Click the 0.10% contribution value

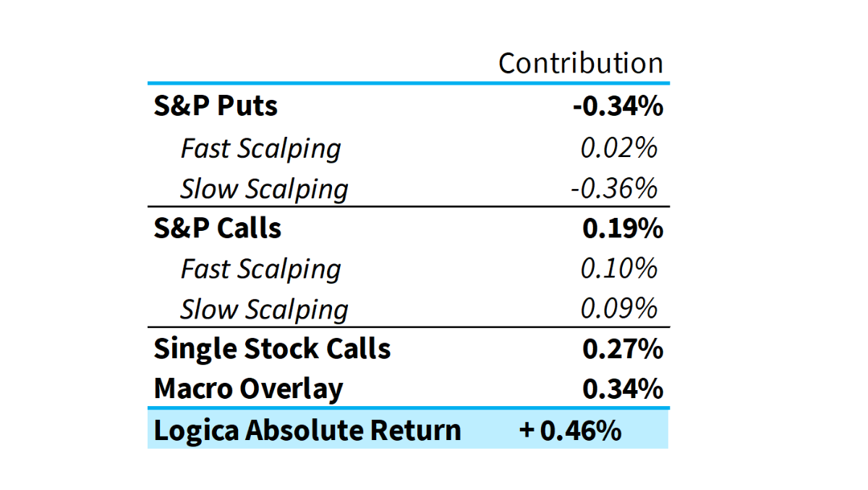[x=619, y=269]
